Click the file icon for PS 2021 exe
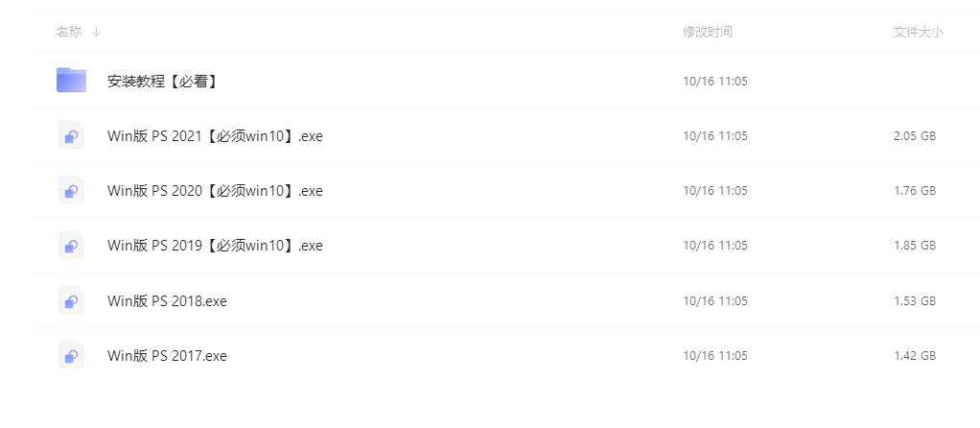This screenshot has height=428, width=980. pos(71,135)
